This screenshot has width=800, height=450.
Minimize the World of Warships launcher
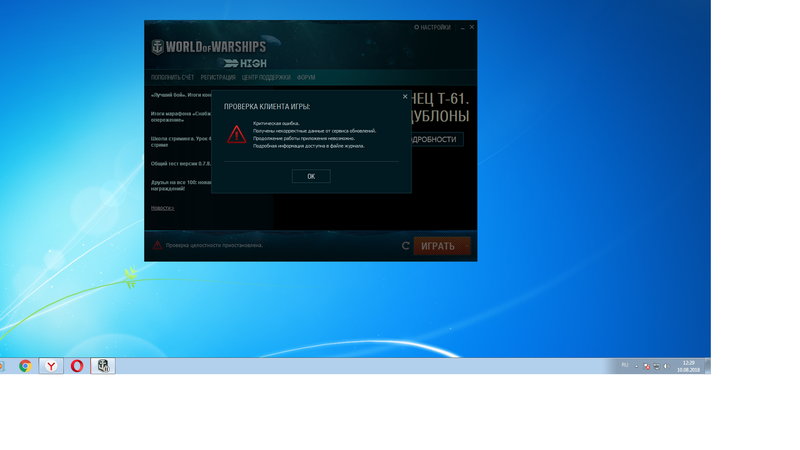463,28
